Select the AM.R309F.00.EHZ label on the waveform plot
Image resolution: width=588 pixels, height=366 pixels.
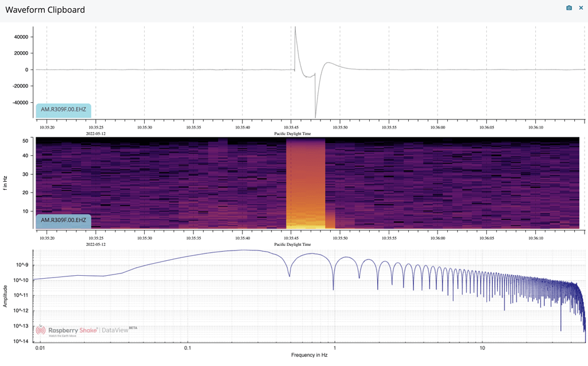tap(63, 110)
